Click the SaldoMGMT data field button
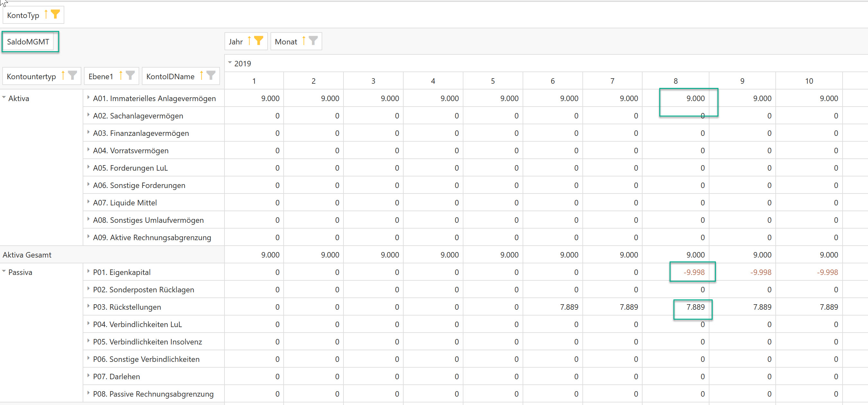868x405 pixels. 28,42
